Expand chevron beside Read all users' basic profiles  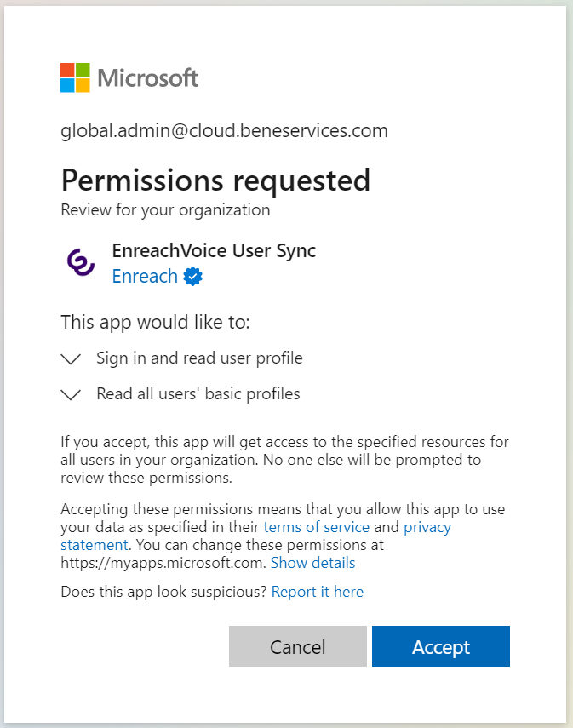coord(72,395)
